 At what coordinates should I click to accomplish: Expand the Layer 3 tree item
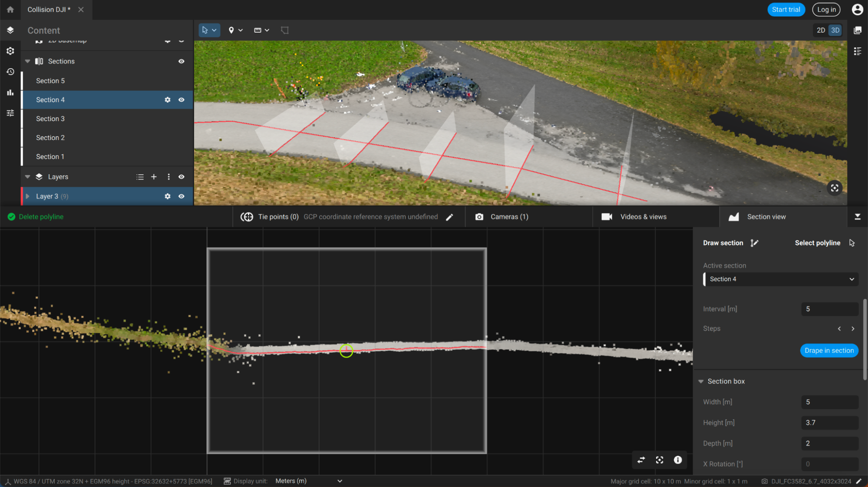[x=28, y=196]
